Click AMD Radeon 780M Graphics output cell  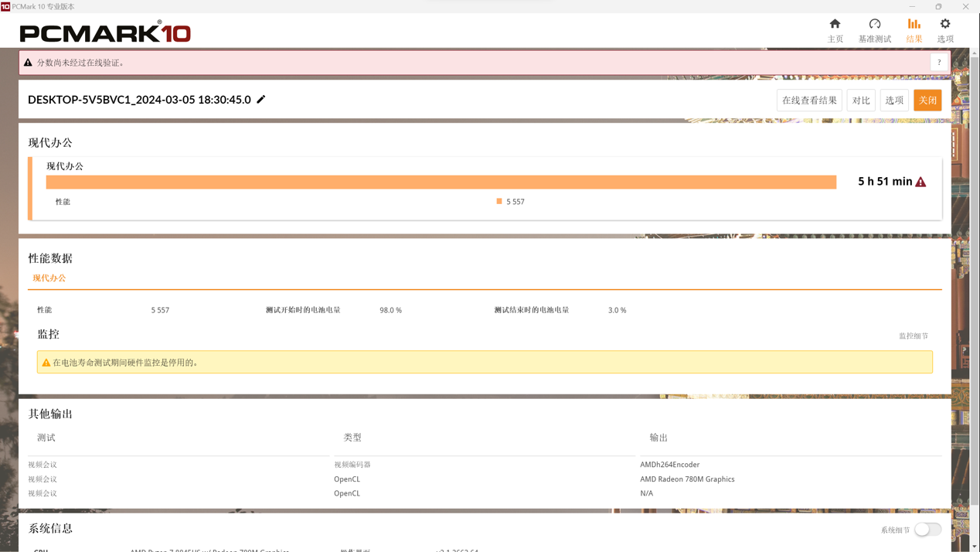[x=687, y=479]
